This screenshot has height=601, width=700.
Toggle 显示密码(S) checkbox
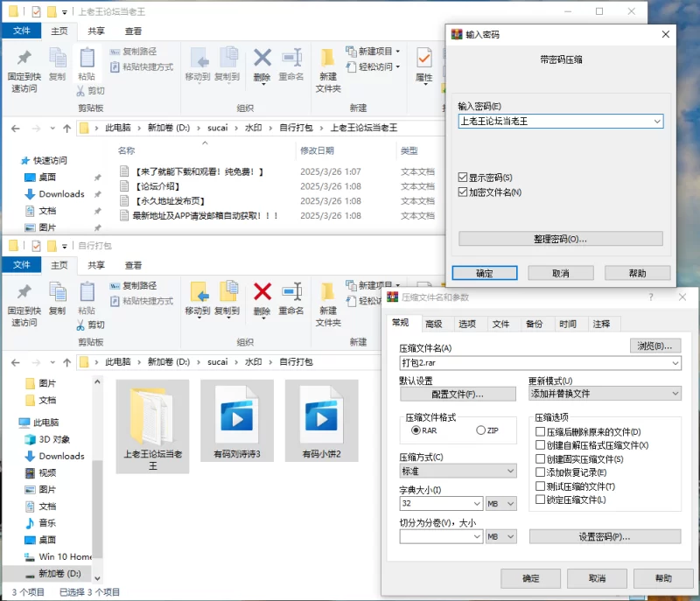pyautogui.click(x=463, y=178)
